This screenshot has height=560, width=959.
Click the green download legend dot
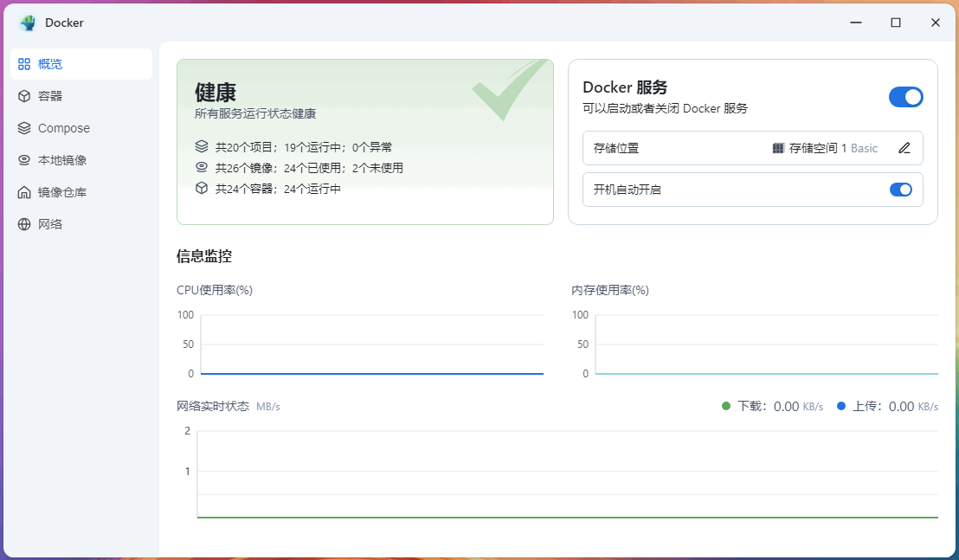click(x=726, y=406)
